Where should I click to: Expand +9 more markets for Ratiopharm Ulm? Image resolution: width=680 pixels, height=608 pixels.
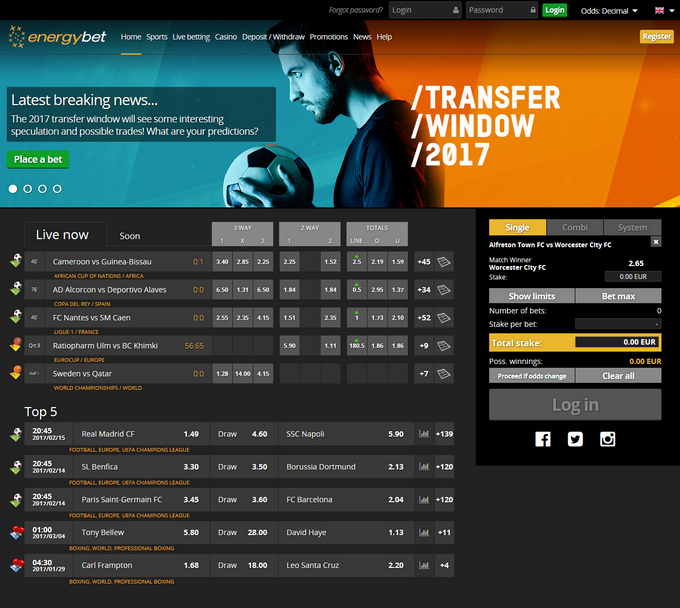click(x=424, y=346)
